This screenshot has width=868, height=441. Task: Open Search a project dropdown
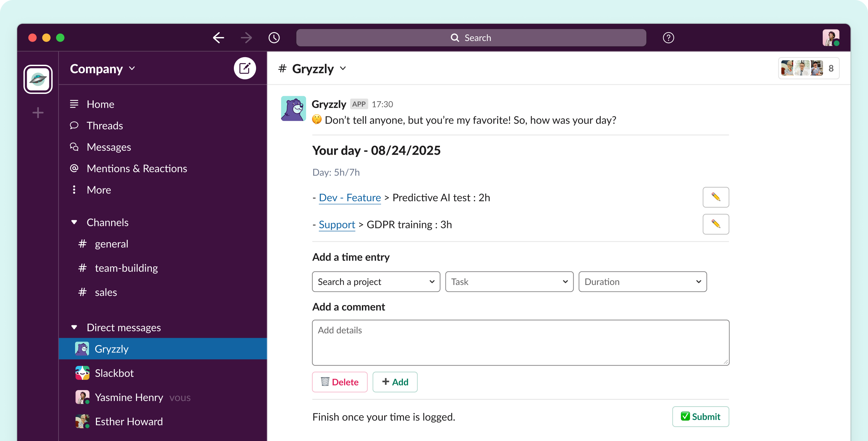tap(376, 282)
